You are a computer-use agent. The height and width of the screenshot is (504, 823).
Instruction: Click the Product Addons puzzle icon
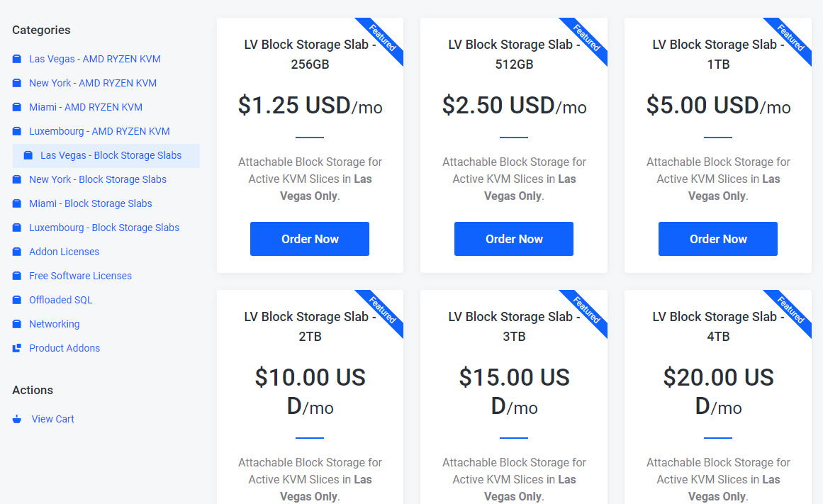pos(17,348)
